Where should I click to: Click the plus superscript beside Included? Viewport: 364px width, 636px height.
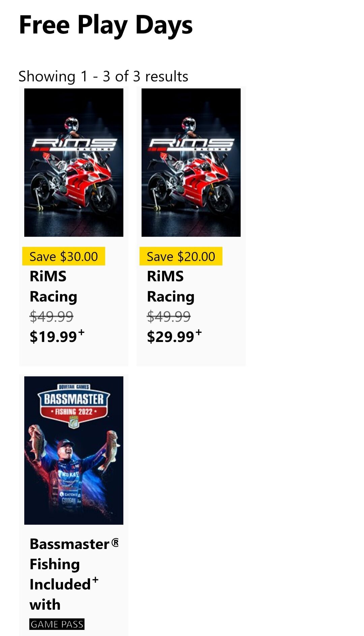[95, 580]
